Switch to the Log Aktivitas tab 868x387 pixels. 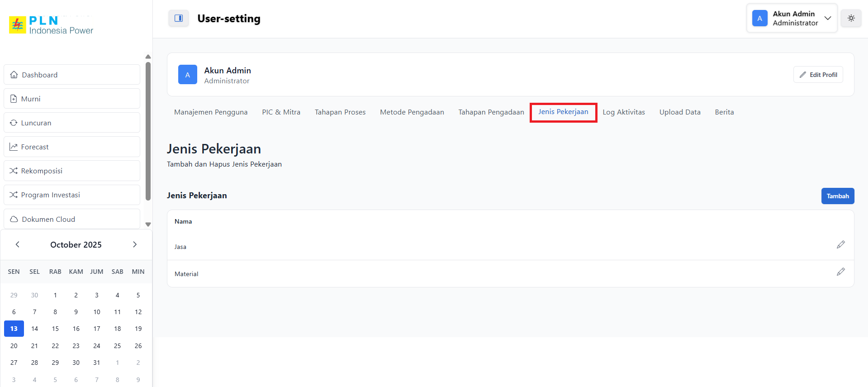(x=623, y=112)
